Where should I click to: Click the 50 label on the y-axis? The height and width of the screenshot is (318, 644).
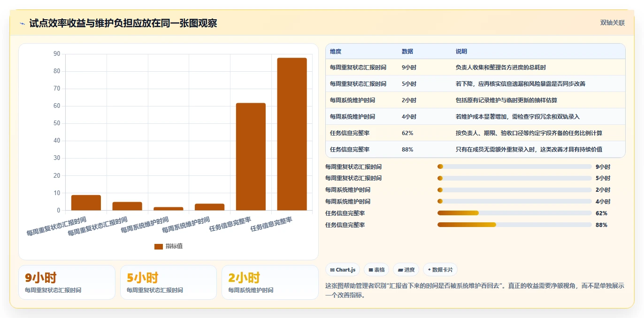click(x=57, y=123)
